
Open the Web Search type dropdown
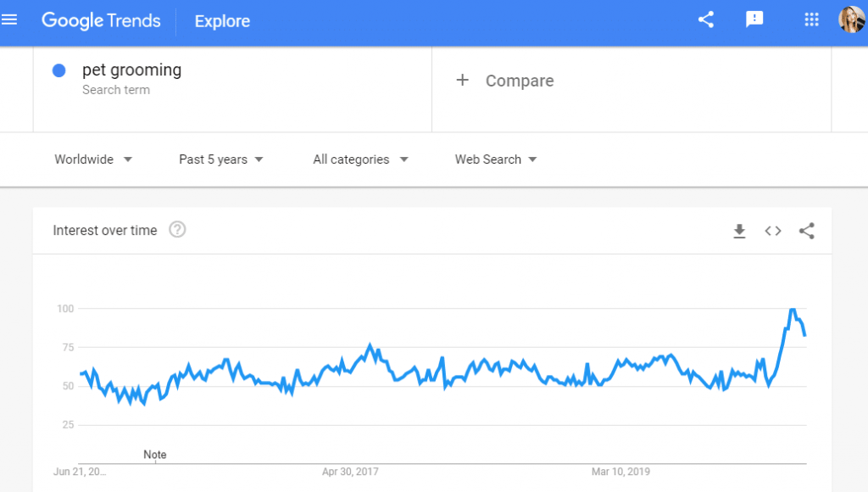click(x=496, y=159)
